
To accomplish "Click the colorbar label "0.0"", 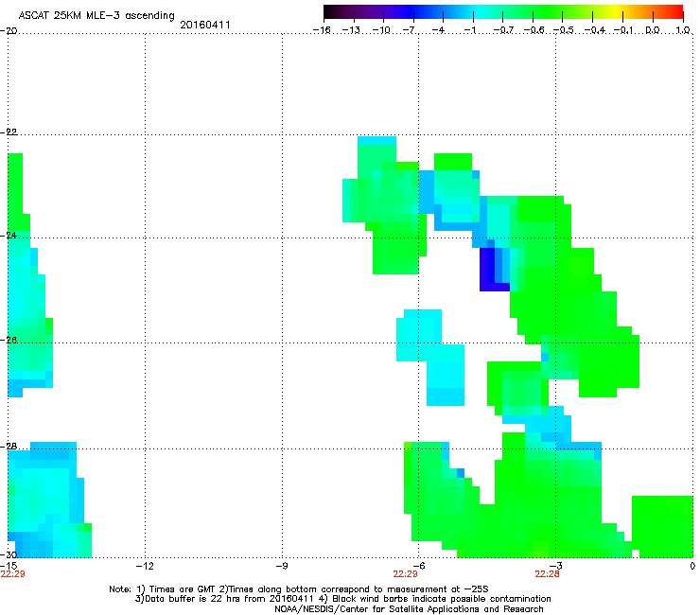I will click(x=653, y=30).
